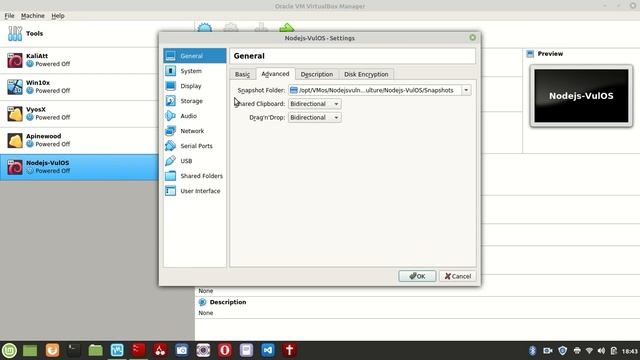This screenshot has width=640, height=360.
Task: Open the Machine menu
Action: coord(33,16)
